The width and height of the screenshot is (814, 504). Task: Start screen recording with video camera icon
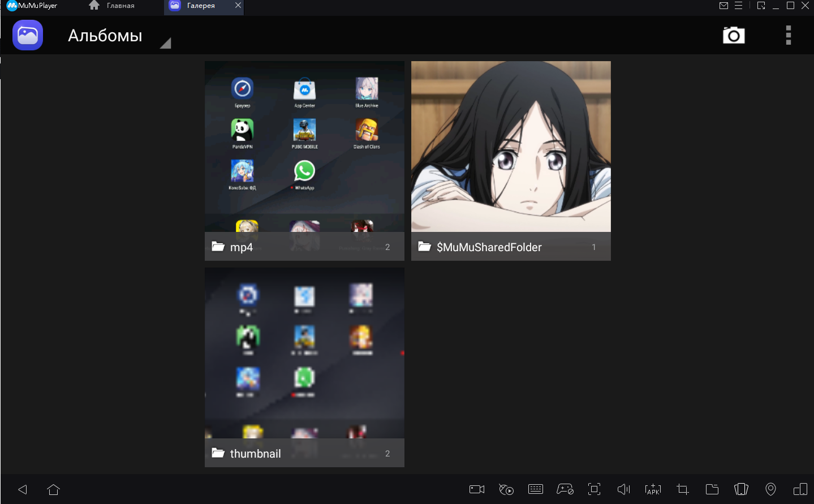(x=477, y=489)
